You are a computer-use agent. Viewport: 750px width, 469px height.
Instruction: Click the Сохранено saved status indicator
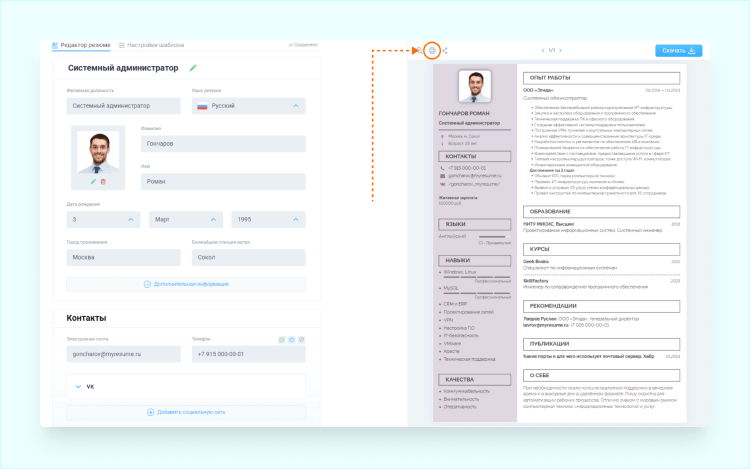303,44
